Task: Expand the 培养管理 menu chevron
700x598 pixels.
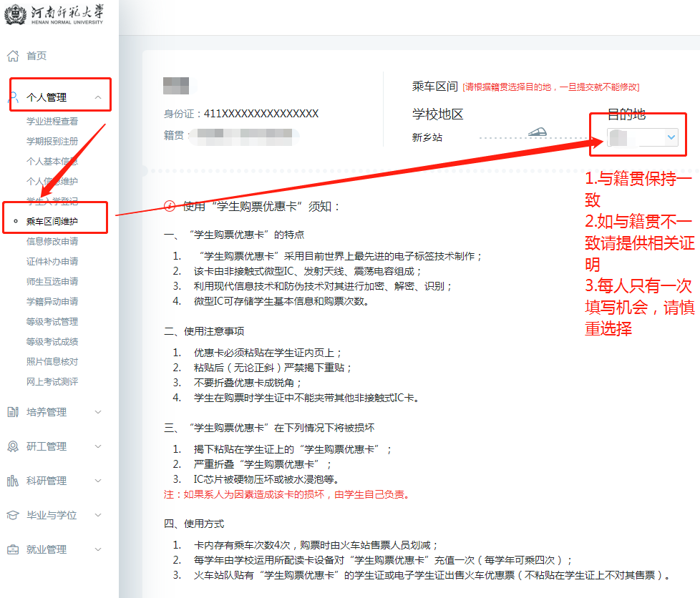Action: pos(98,412)
